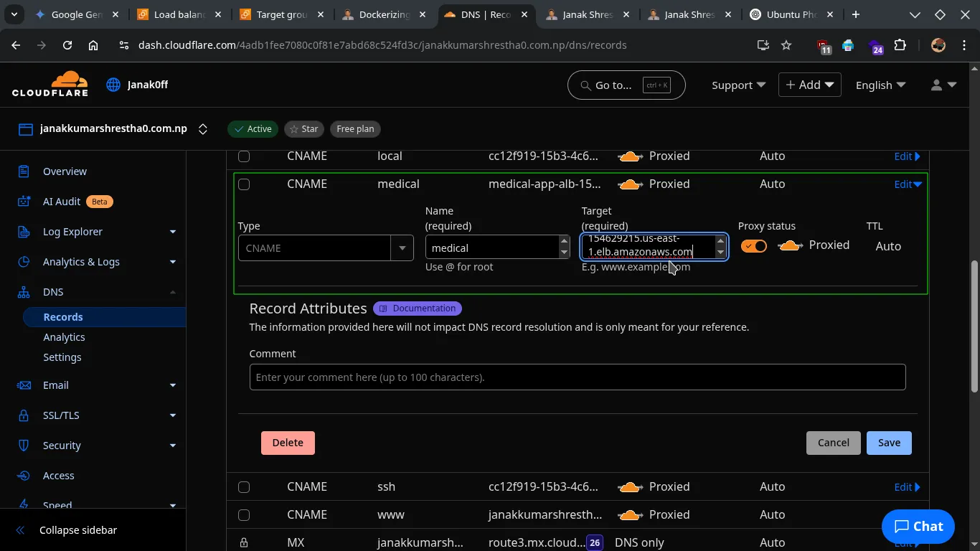
Task: Open the record Type CNAME dropdown
Action: click(326, 248)
